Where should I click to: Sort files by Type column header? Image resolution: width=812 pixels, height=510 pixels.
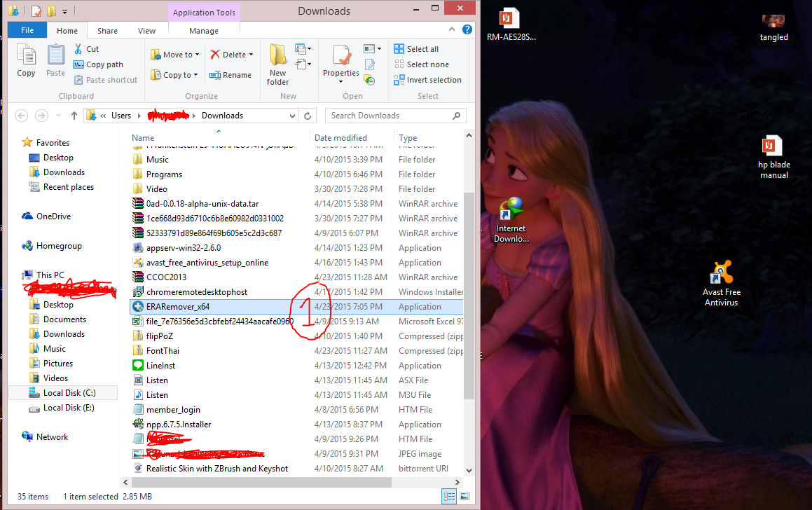tap(408, 138)
